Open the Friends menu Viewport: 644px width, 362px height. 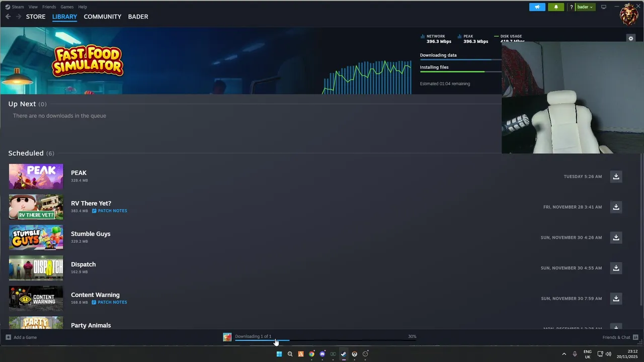tap(49, 7)
